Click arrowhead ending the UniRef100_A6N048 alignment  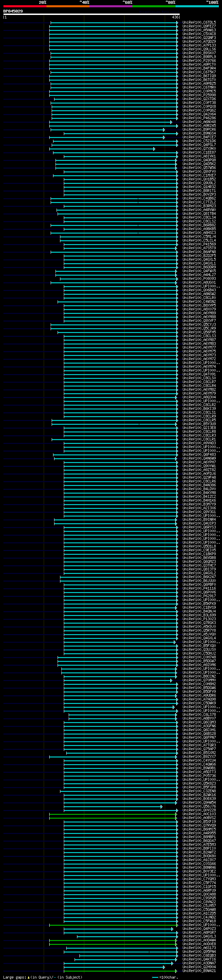171,122
